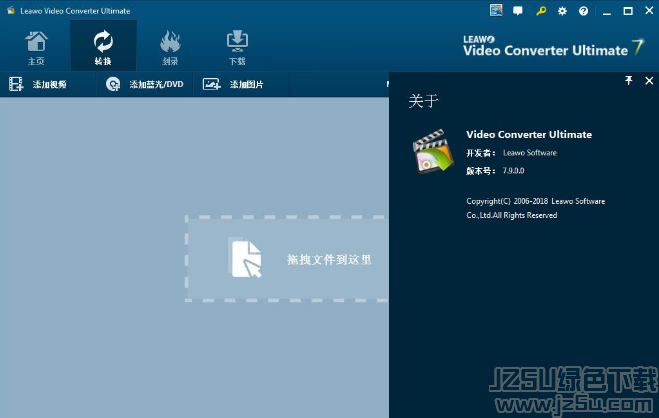Switch to the 转换 convert tab
Image resolution: width=659 pixels, height=418 pixels.
[x=103, y=47]
